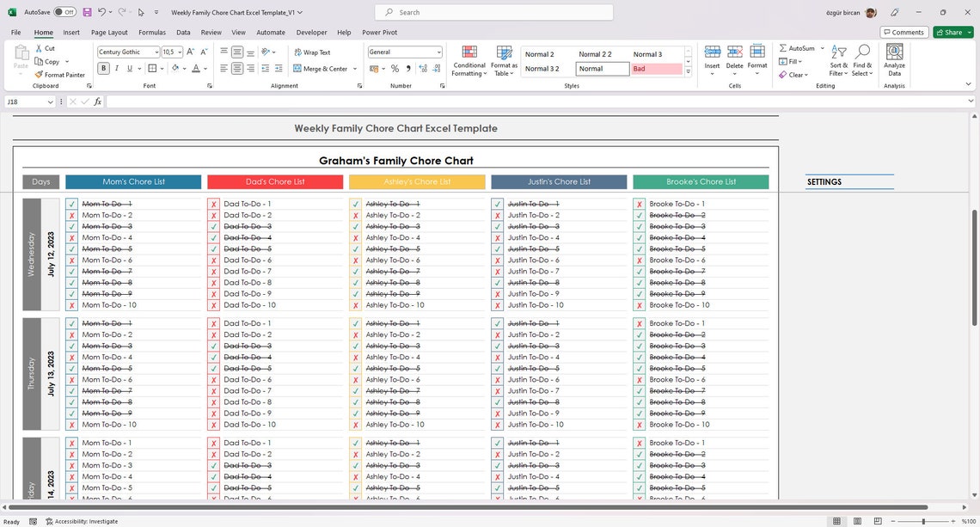Image resolution: width=980 pixels, height=527 pixels.
Task: Click the Analyze Data icon
Action: coord(894,58)
